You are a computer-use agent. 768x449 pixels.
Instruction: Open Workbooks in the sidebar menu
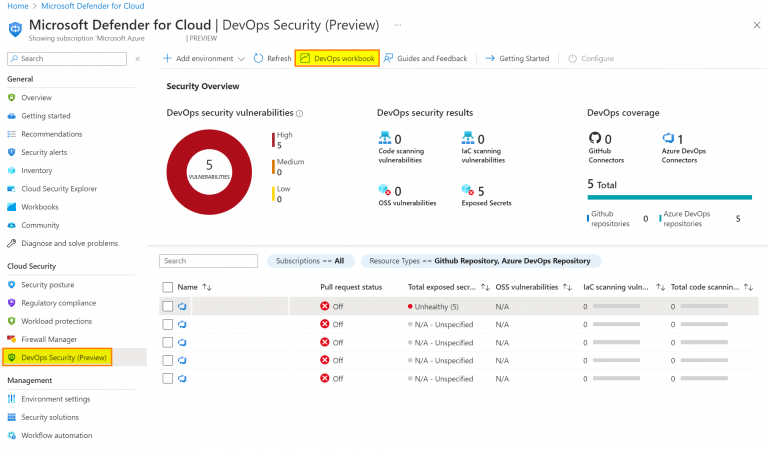click(40, 207)
